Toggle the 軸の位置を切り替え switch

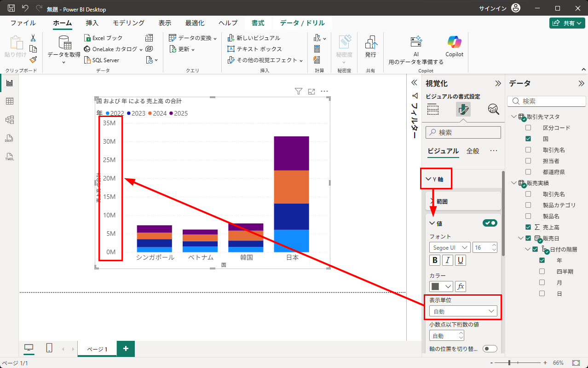pos(490,349)
